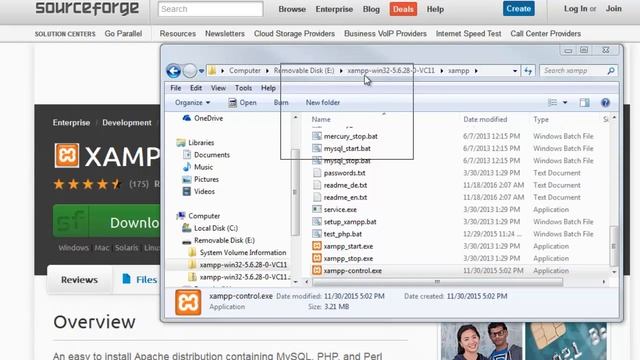
Task: Select service.exe icon in file list
Action: point(317,209)
